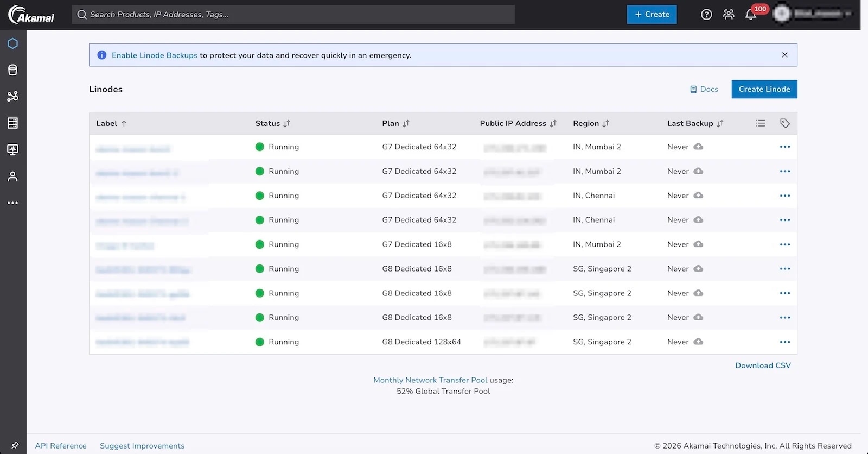Group Linodes by tag icon
The image size is (868, 454).
[784, 123]
